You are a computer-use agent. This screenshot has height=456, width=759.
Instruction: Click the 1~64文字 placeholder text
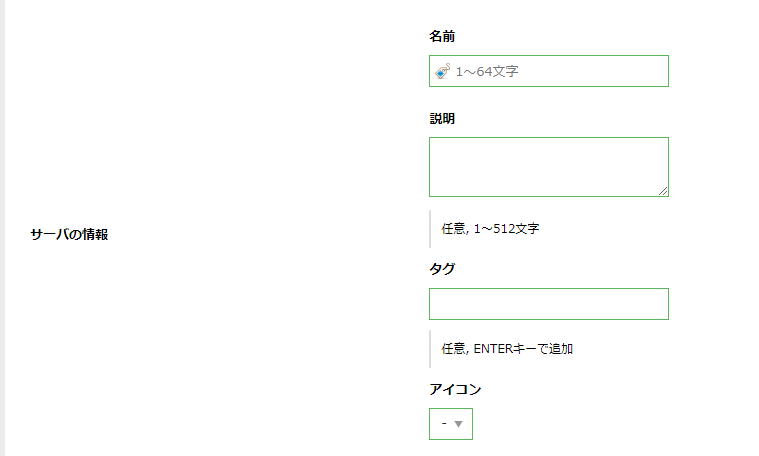tap(487, 72)
